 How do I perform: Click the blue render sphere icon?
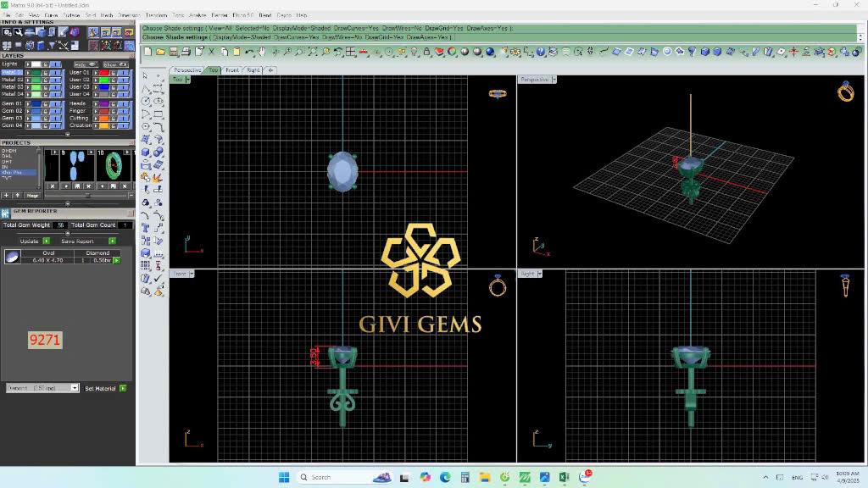(490, 52)
